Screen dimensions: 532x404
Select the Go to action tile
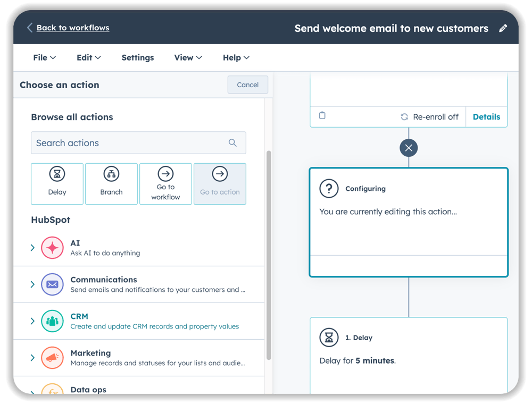(x=220, y=184)
